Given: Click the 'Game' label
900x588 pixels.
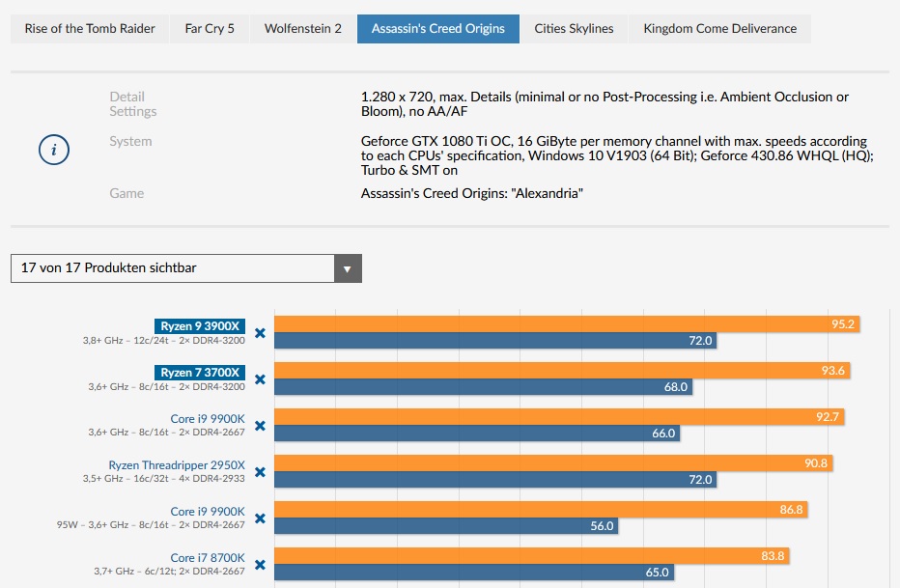Looking at the screenshot, I should (x=127, y=193).
